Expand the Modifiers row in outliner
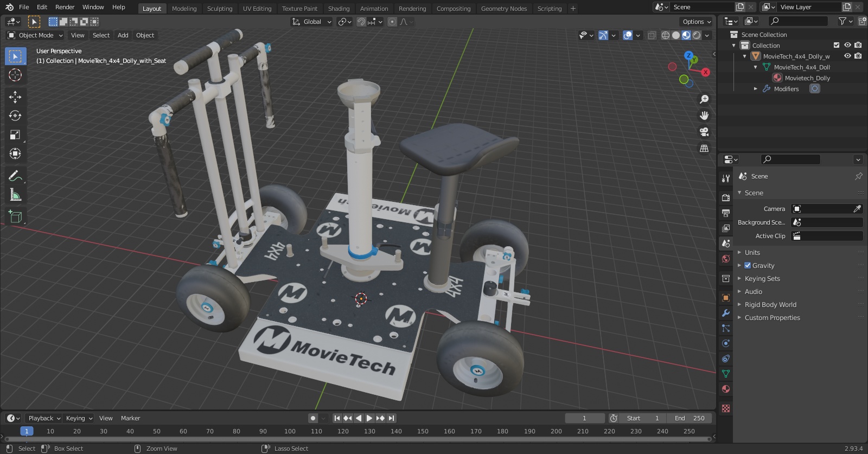 pos(756,88)
